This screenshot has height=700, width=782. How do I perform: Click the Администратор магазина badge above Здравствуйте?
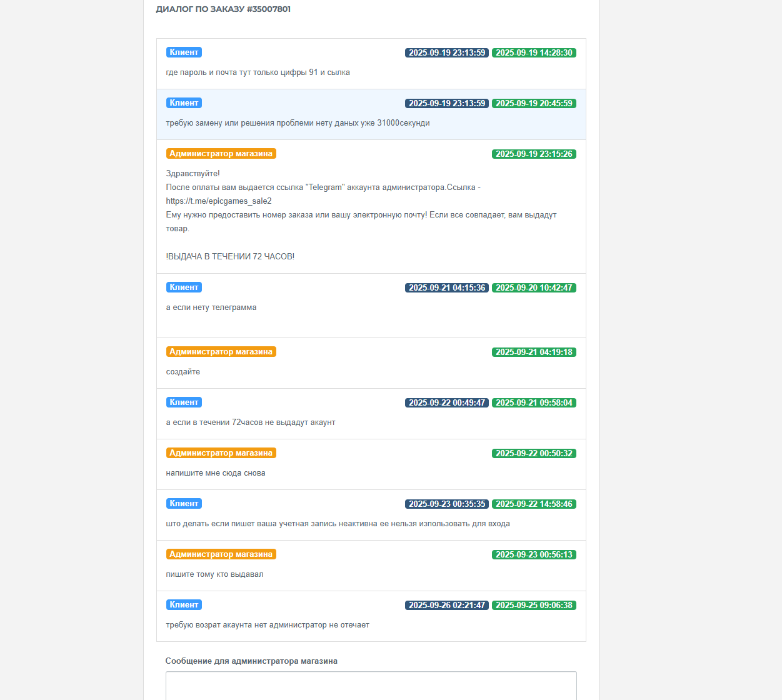tap(221, 154)
